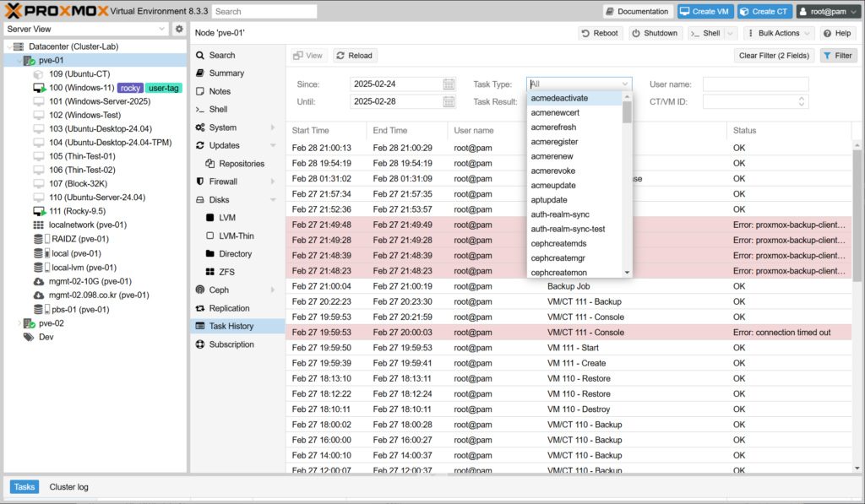Open the ZFS disks page

[227, 272]
